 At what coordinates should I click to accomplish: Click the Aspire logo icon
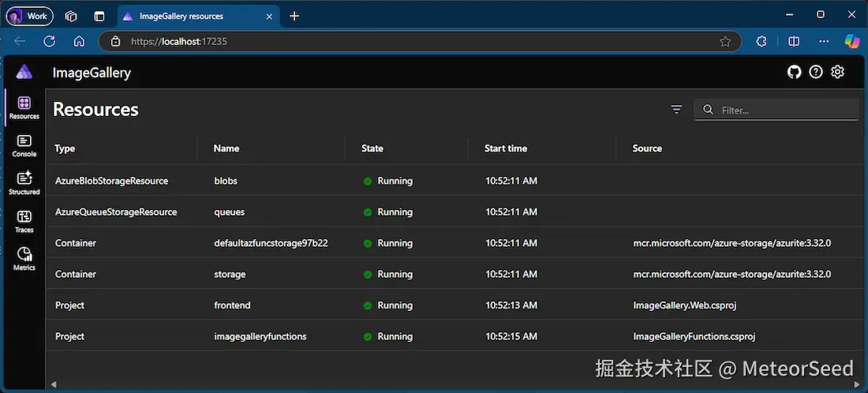[x=24, y=72]
